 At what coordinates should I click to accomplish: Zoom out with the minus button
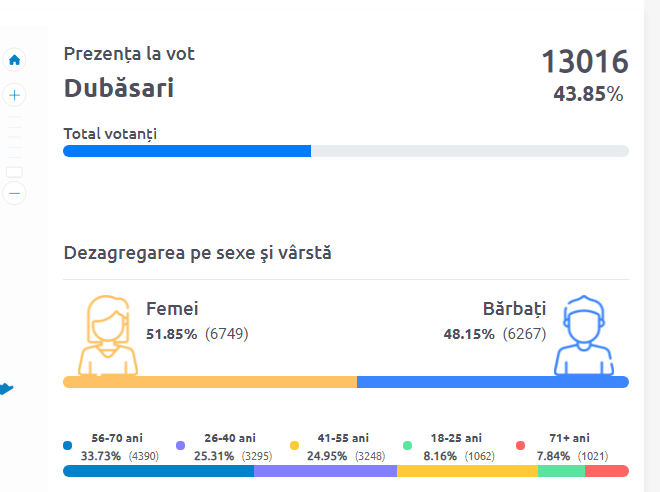(x=14, y=194)
